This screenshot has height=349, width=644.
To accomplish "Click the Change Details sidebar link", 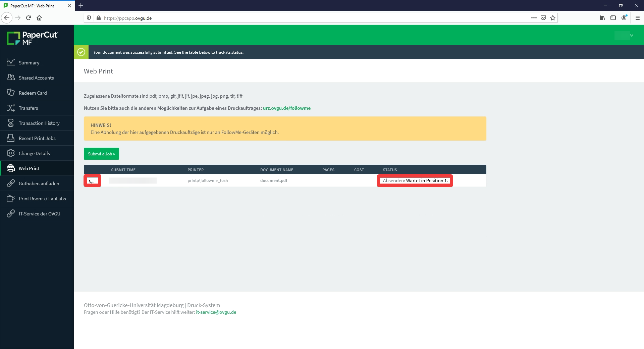I will [x=37, y=153].
